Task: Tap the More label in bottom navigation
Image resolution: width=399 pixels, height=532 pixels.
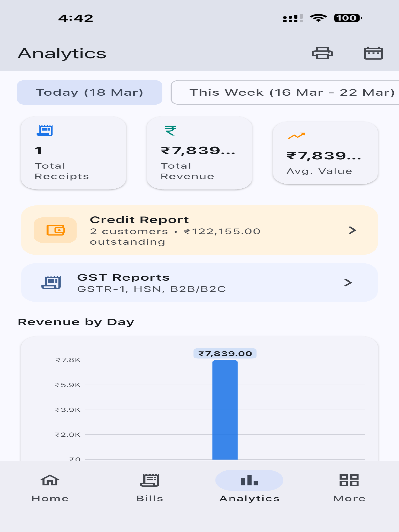Action: 349,498
